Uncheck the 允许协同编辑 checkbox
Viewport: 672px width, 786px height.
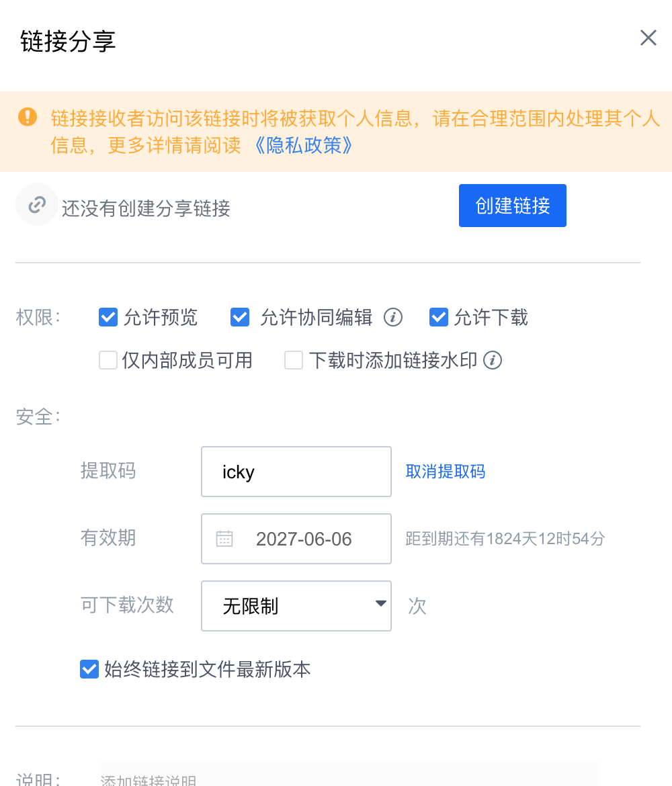tap(240, 317)
